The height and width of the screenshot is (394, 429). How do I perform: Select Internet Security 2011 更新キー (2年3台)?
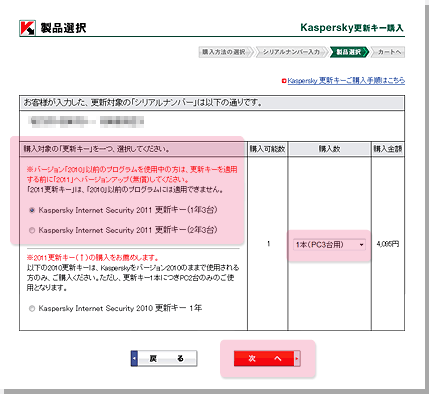tap(32, 230)
